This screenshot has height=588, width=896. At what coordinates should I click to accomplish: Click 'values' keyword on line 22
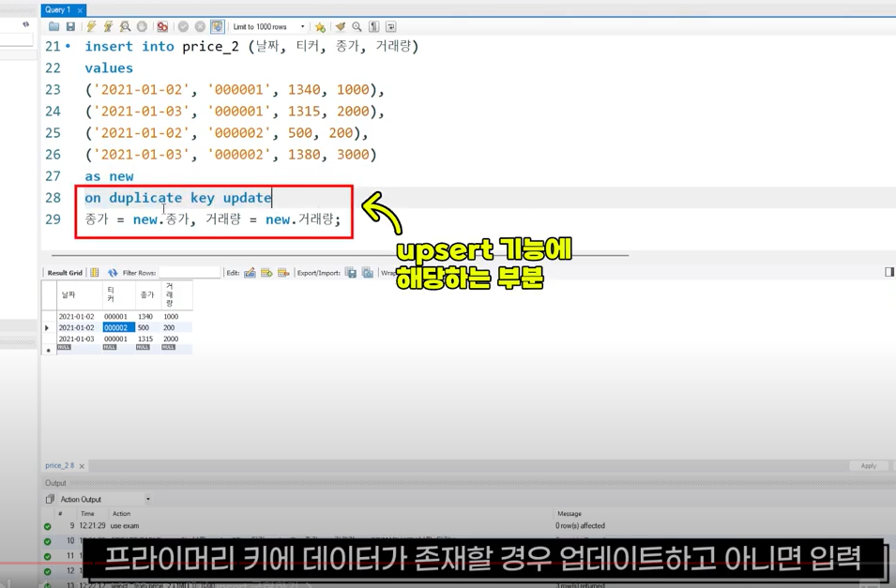pyautogui.click(x=109, y=68)
